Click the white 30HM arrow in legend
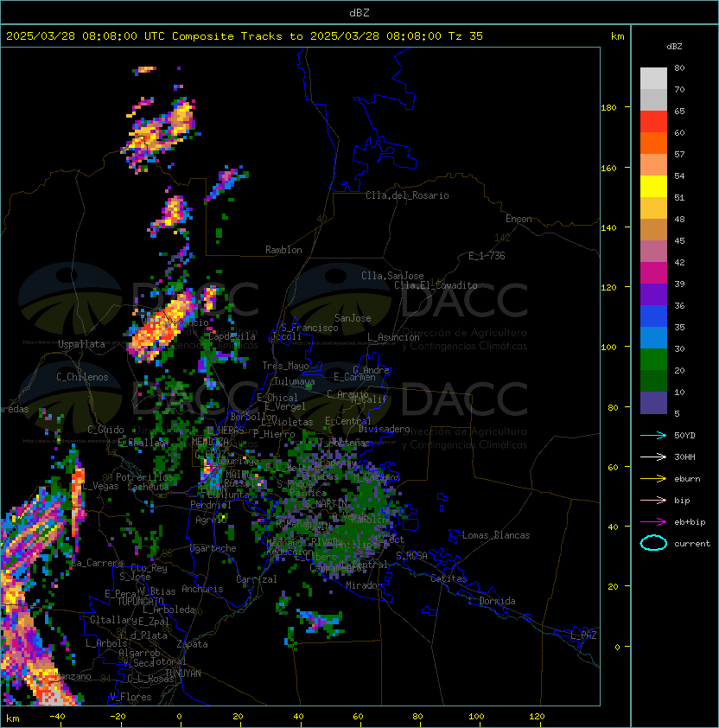 653,457
